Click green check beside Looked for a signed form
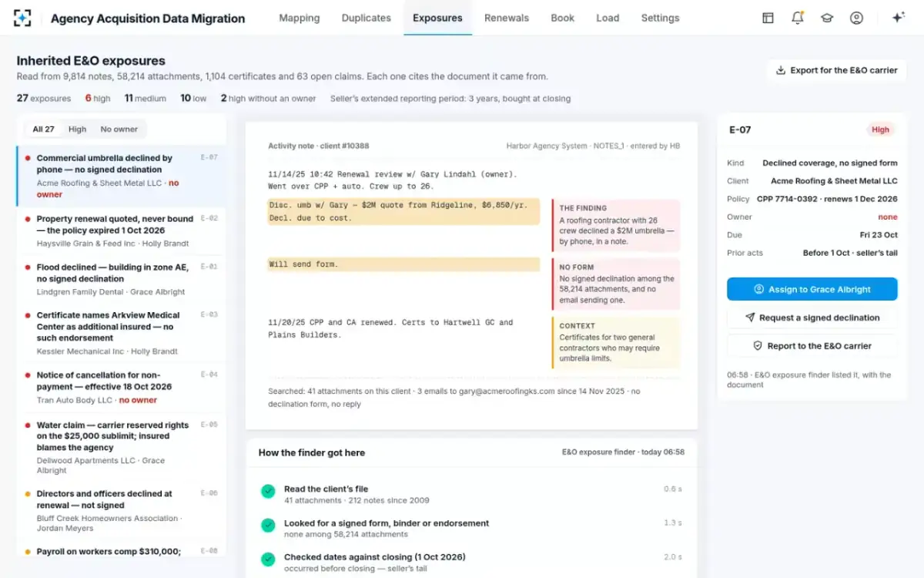 [x=268, y=525]
